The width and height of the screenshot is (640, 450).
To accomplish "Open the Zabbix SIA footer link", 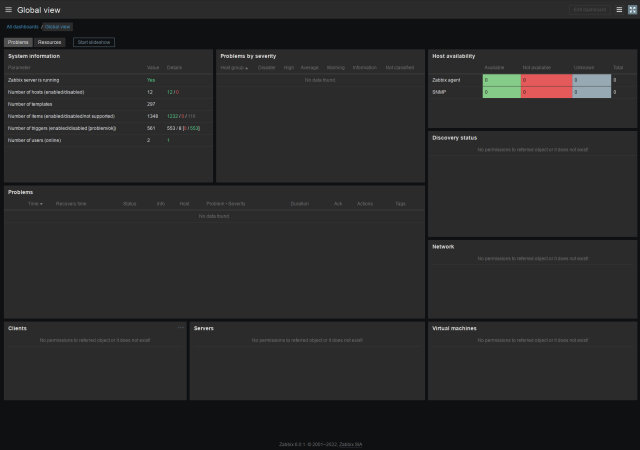I will pyautogui.click(x=350, y=444).
